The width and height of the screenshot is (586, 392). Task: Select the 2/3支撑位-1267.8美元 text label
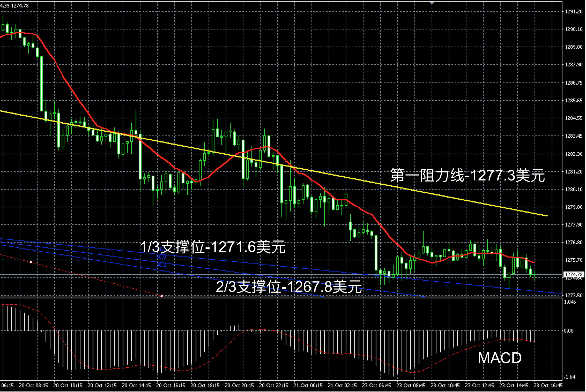(289, 287)
